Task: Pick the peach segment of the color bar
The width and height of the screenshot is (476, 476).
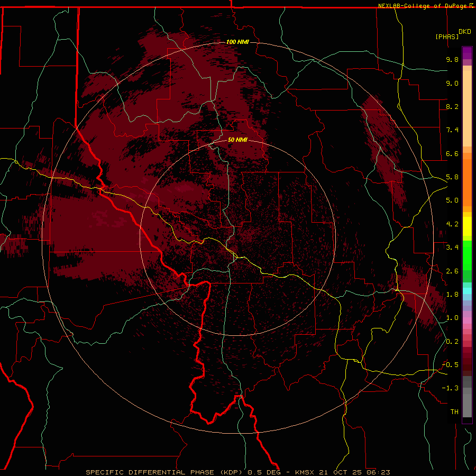Action: pyautogui.click(x=467, y=108)
